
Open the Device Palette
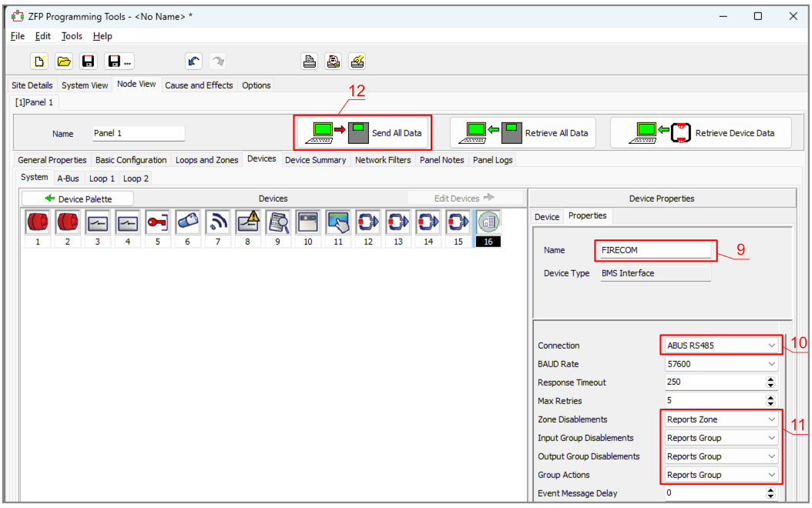coord(77,199)
